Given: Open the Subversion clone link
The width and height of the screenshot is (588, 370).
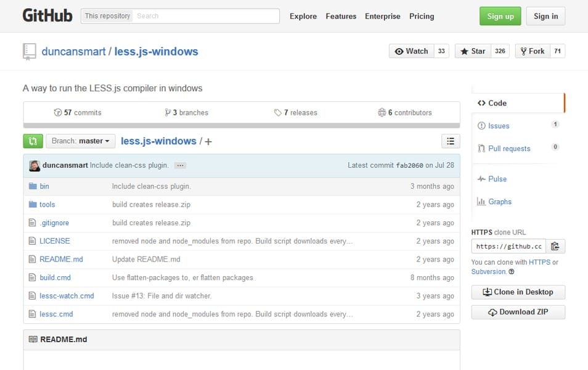Looking at the screenshot, I should 488,271.
